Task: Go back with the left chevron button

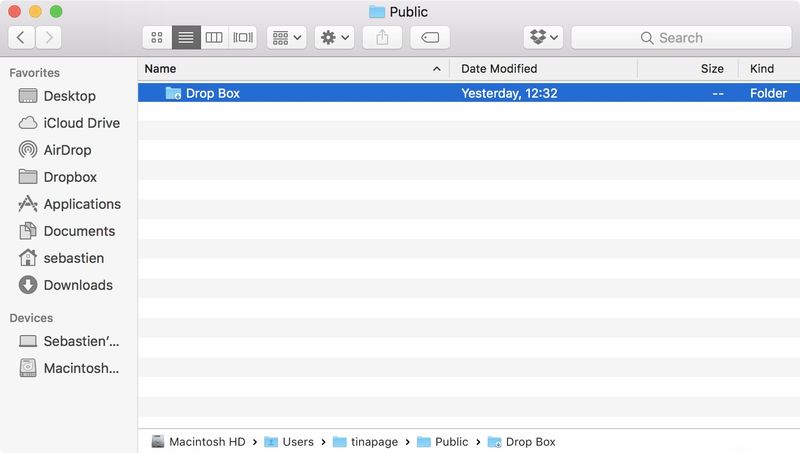Action: [21, 38]
